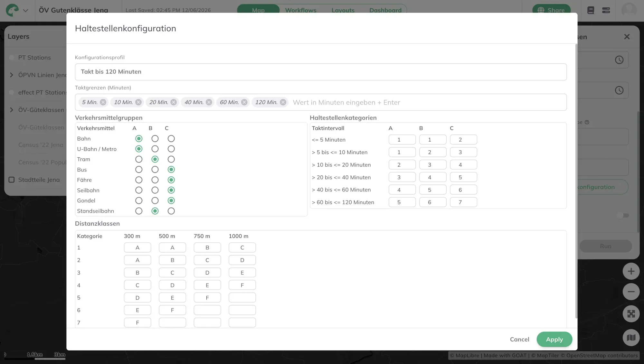Remove the 20 Min. chip
Viewport: 644px width, 364px height.
pos(174,102)
